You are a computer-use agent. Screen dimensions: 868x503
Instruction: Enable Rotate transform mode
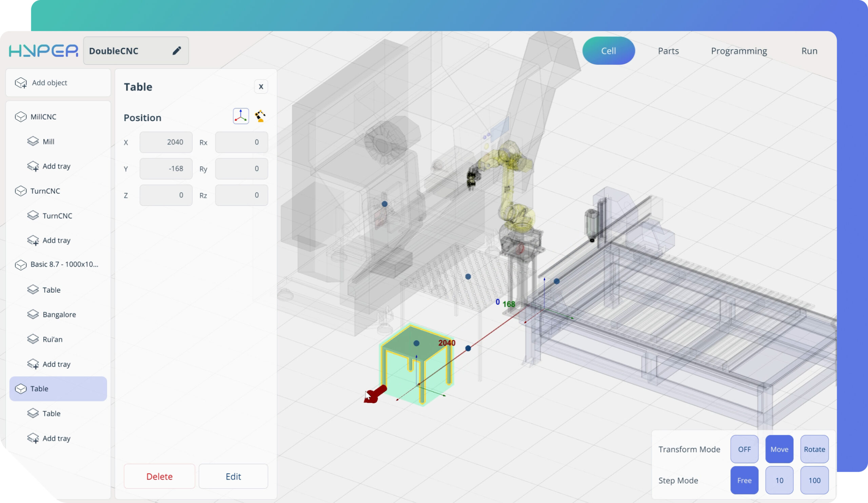(814, 449)
